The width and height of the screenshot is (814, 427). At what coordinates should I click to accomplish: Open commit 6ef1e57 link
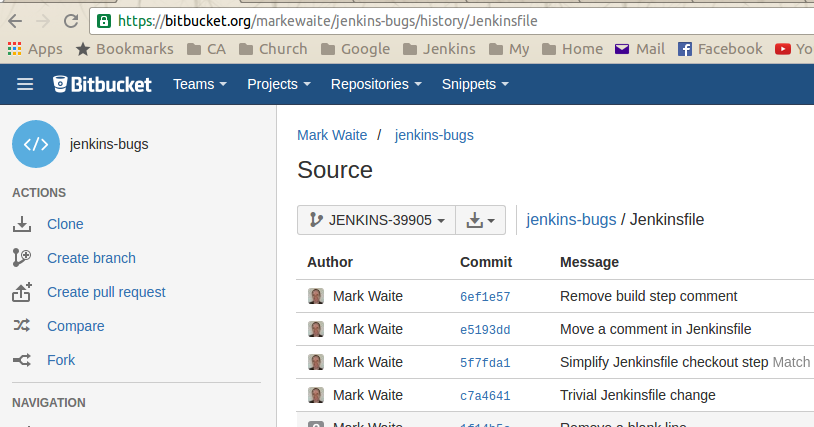click(x=485, y=297)
